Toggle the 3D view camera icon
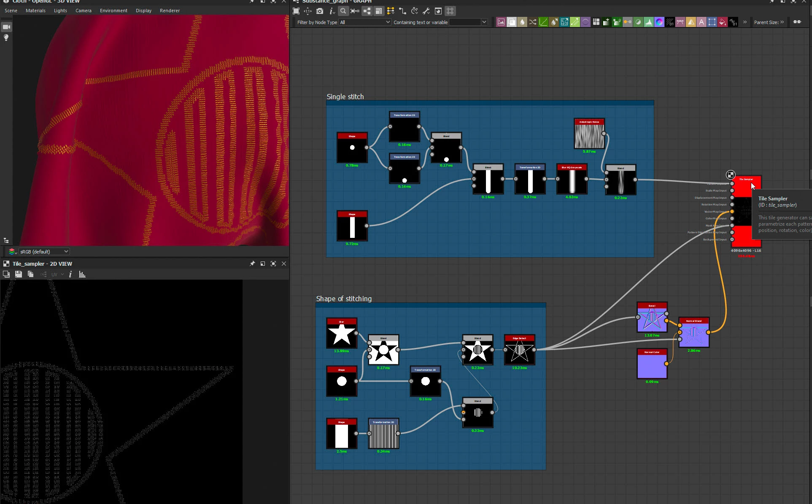Screen dimensions: 812x504 tap(6, 27)
